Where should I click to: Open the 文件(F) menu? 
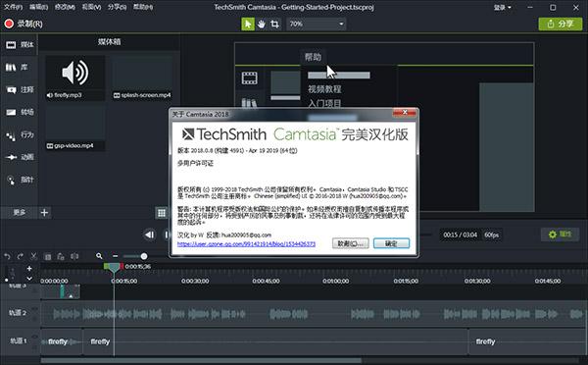point(13,7)
